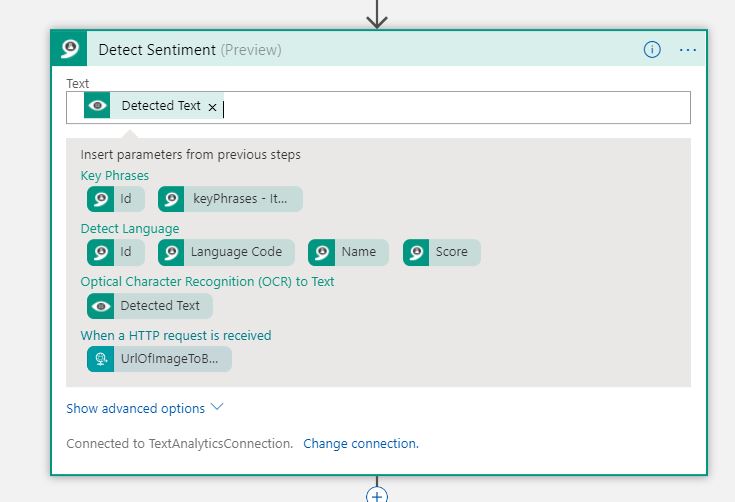Click the chevron next to Show advanced options
The height and width of the screenshot is (502, 735).
coord(217,406)
